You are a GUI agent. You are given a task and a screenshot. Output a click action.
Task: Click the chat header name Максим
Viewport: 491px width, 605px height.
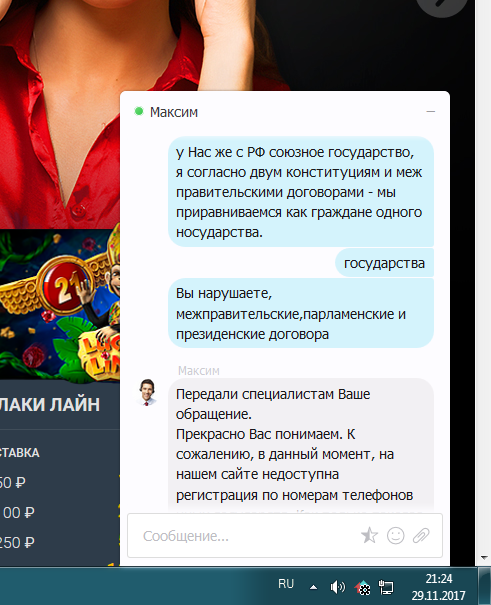point(174,112)
